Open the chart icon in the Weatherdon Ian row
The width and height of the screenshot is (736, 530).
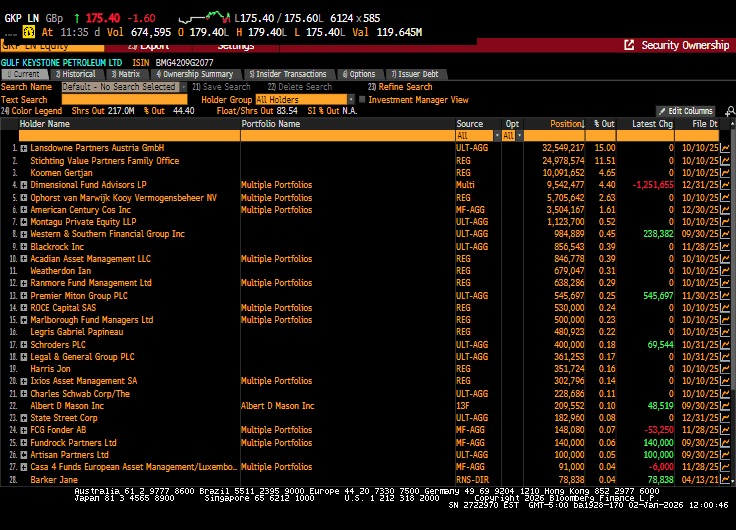[x=725, y=271]
